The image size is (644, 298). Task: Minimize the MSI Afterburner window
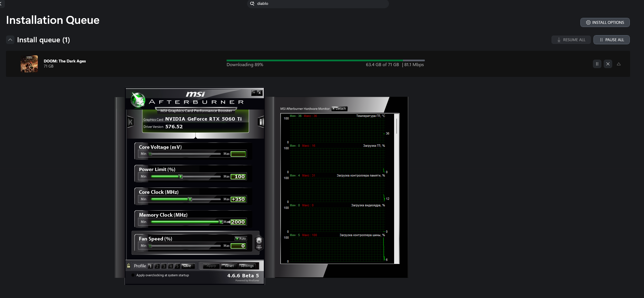click(254, 93)
